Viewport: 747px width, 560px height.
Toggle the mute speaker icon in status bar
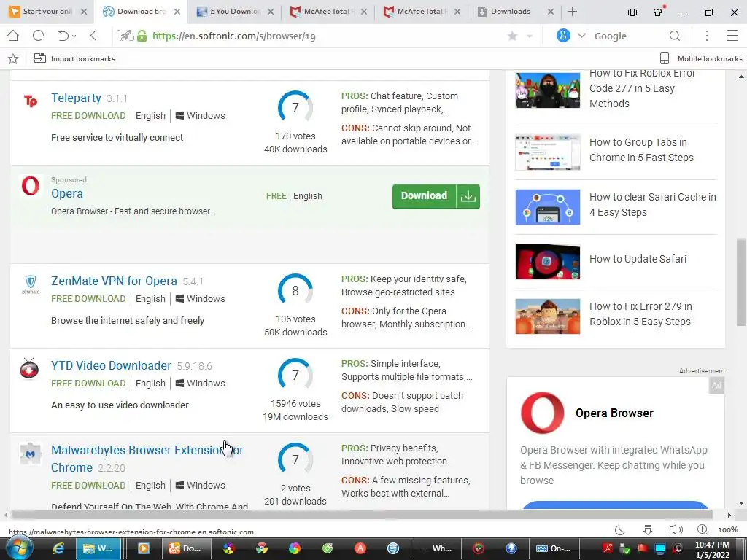point(676,529)
